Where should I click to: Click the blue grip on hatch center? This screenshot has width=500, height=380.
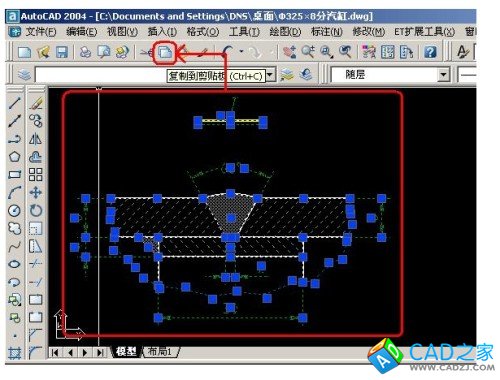click(x=231, y=218)
